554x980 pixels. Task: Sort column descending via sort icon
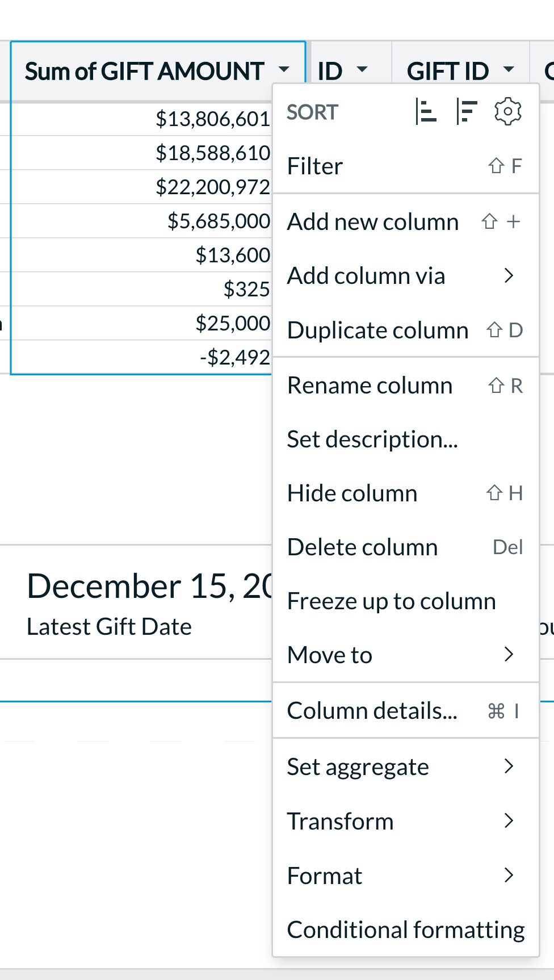pos(467,111)
